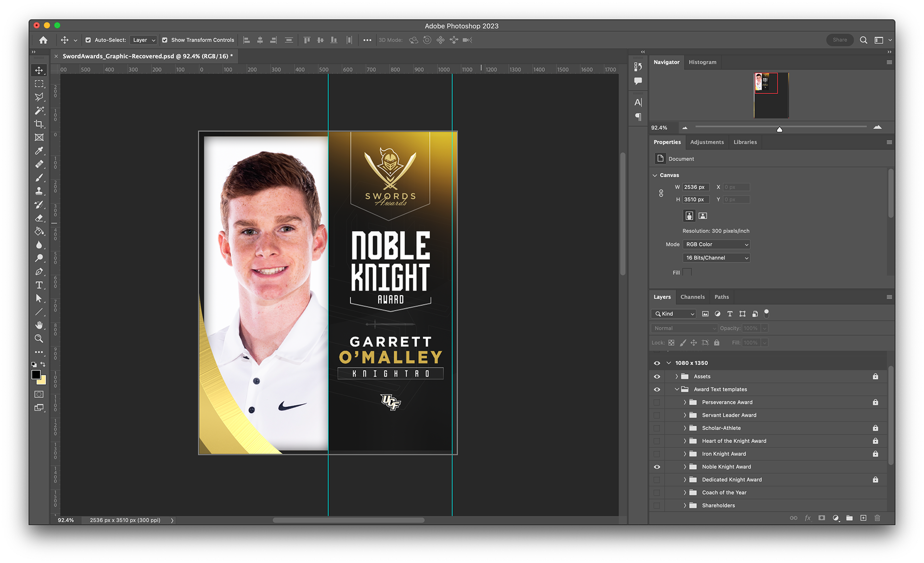Click the Navigator preview thumbnail
This screenshot has width=924, height=563.
pyautogui.click(x=771, y=95)
